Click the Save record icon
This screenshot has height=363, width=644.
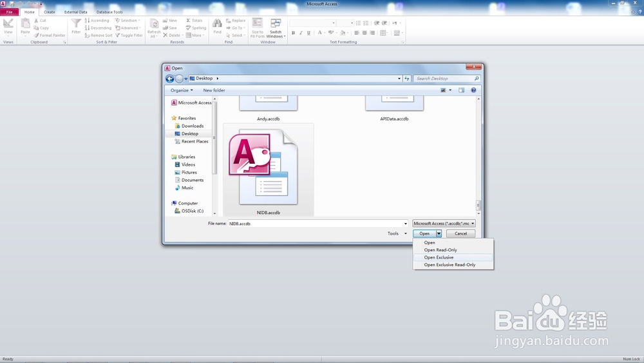click(x=165, y=28)
